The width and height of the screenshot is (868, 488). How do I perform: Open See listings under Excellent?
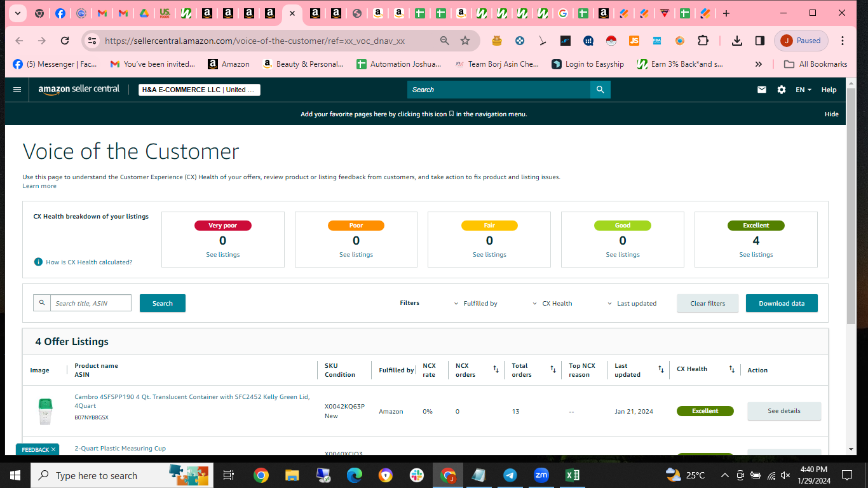point(756,255)
